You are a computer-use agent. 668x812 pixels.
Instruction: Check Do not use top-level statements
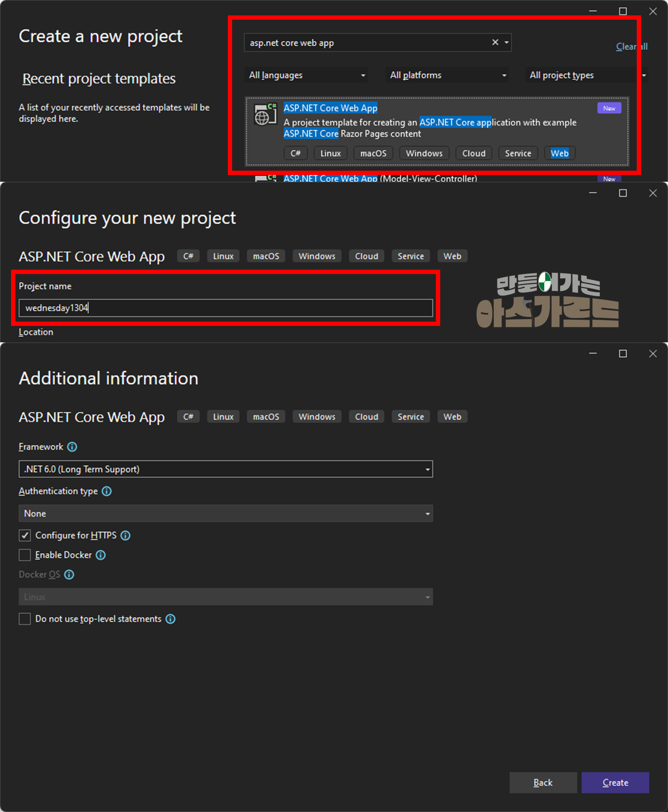[25, 619]
